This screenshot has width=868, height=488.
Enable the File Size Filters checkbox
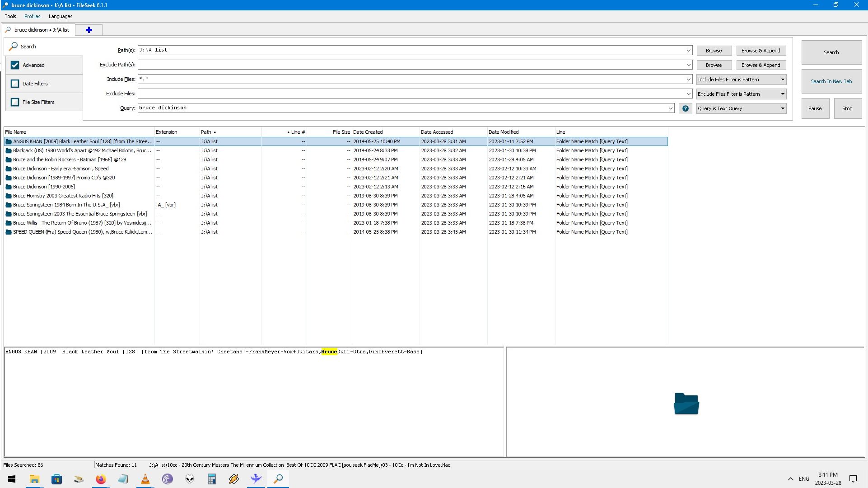click(x=15, y=102)
